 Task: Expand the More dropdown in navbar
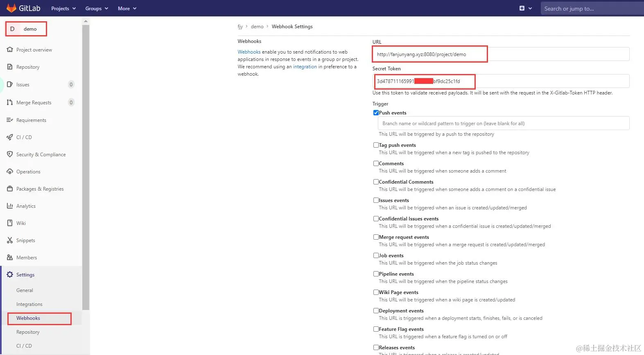127,8
